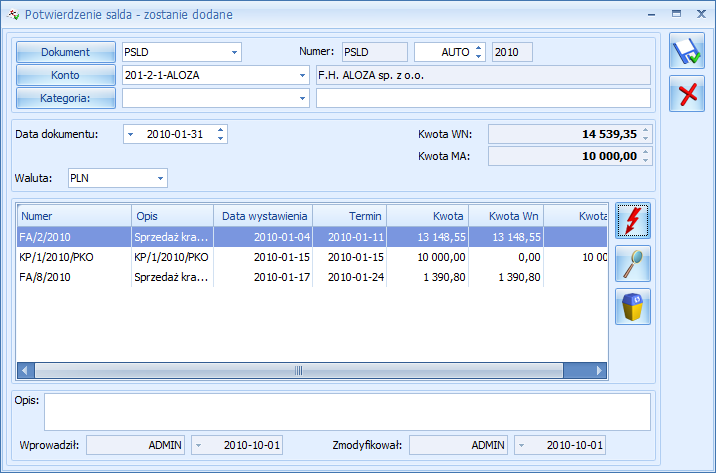Expand the Dokument PSLD dropdown
Screen dimensions: 716x473
coord(234,52)
